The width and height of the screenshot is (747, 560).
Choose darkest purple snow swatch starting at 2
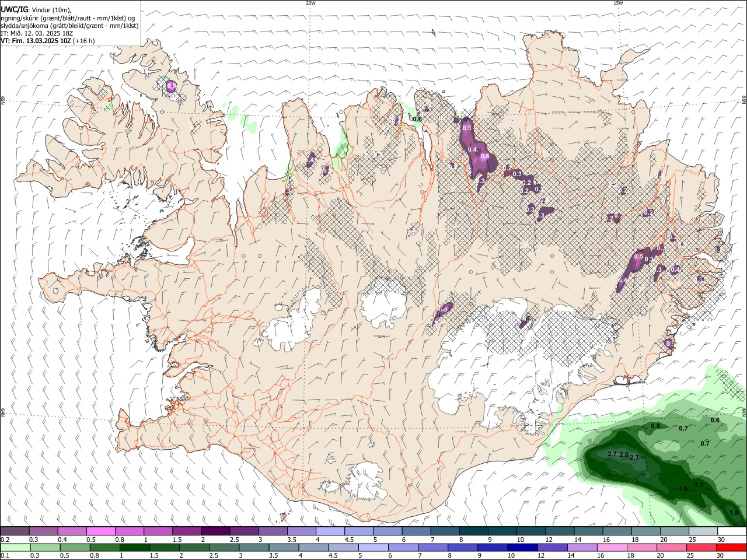click(x=215, y=531)
